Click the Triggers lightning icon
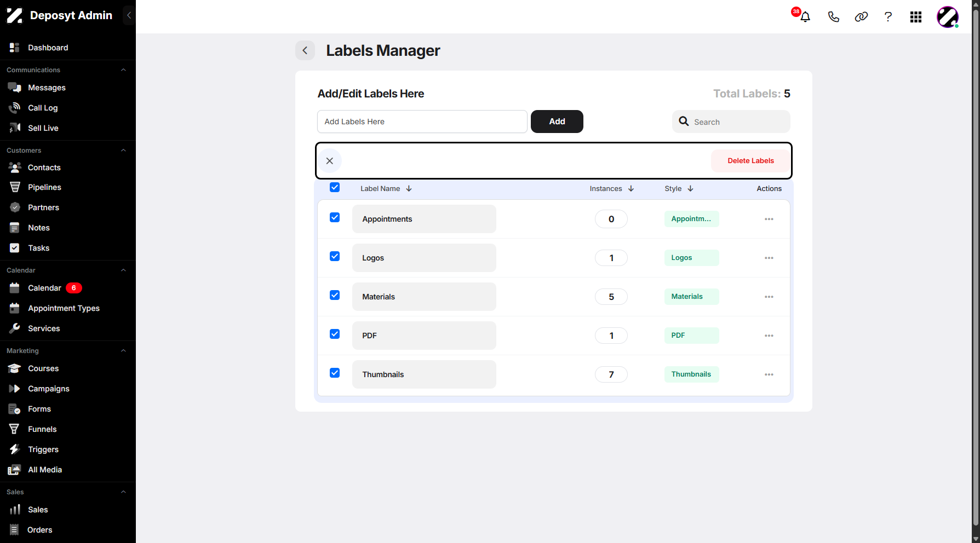 coord(15,449)
